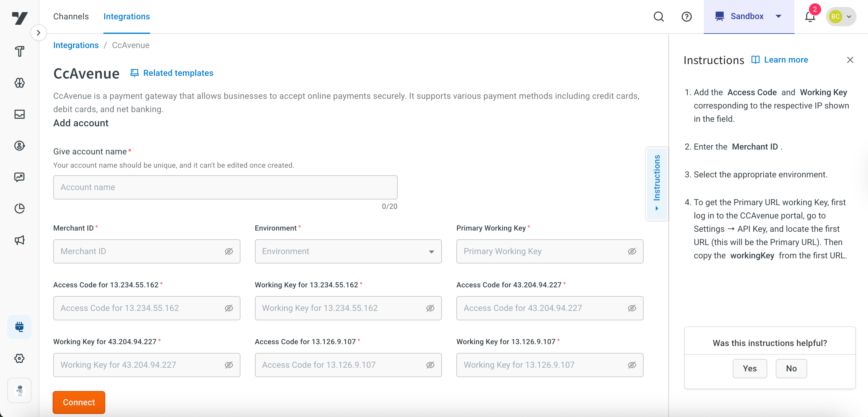Click the red notification count badge
Image resolution: width=868 pixels, height=417 pixels.
(x=814, y=9)
